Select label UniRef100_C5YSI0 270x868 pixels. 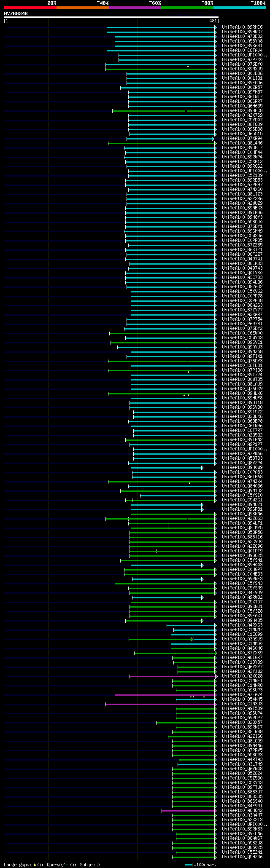(242, 496)
